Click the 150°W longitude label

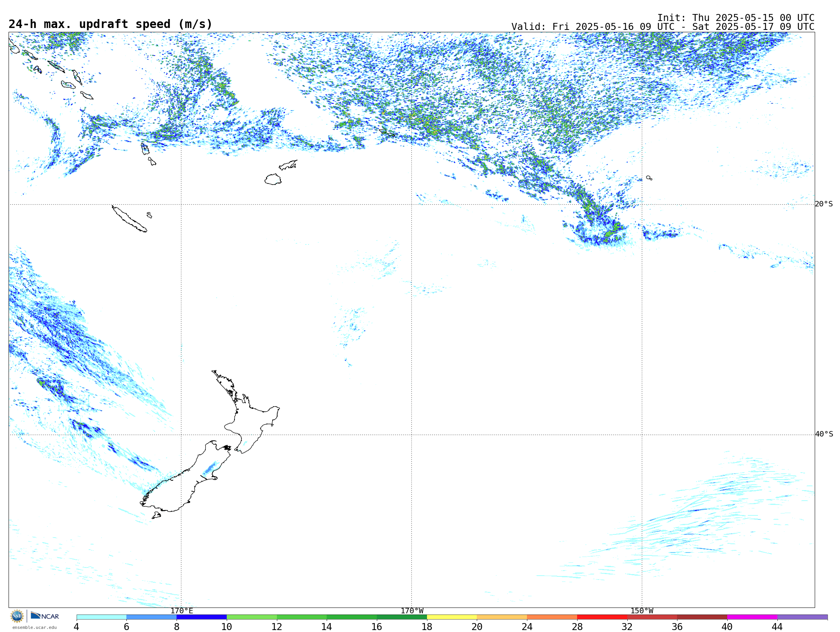[642, 611]
